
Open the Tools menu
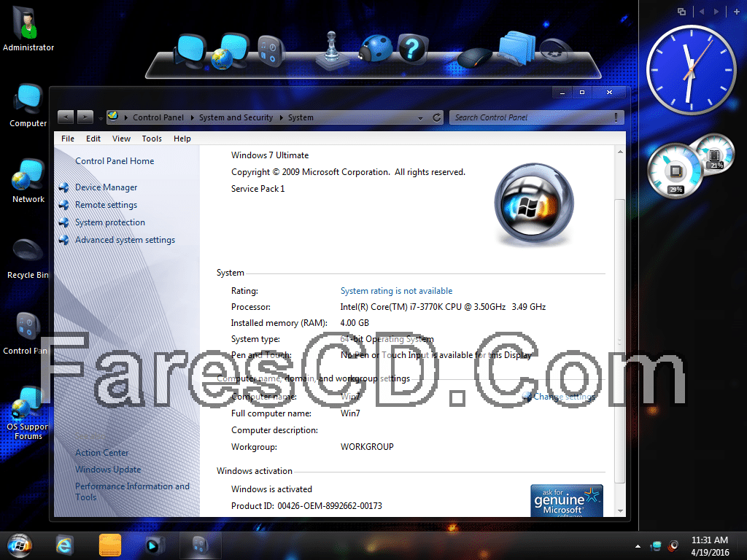[152, 139]
